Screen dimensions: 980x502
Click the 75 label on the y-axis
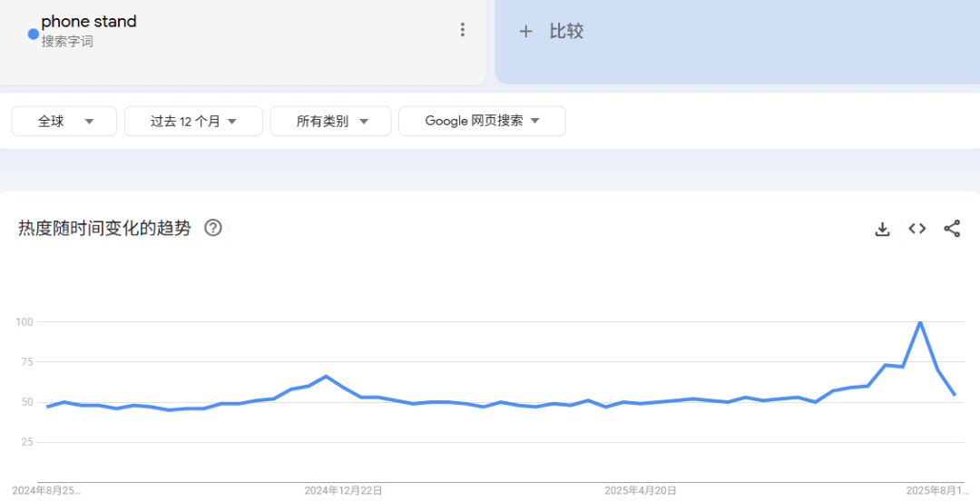[26, 362]
